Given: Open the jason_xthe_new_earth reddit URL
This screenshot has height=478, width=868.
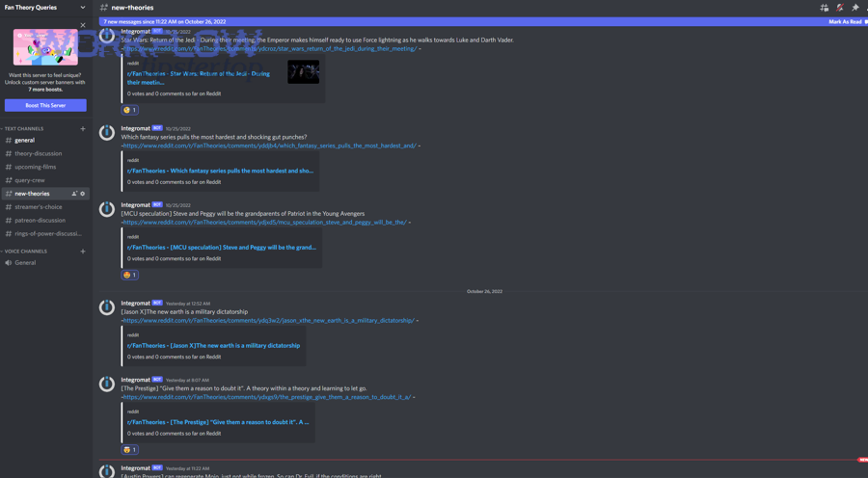Looking at the screenshot, I should (268, 321).
